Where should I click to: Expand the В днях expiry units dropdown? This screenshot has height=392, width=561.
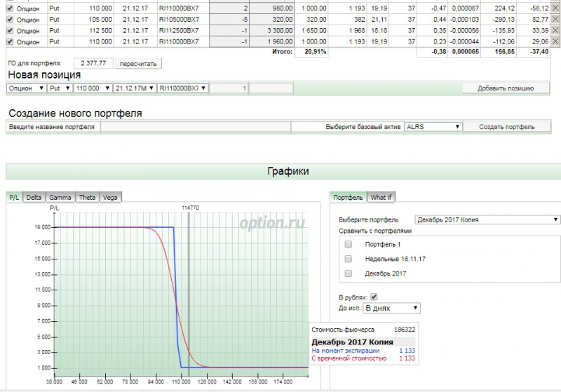391,308
